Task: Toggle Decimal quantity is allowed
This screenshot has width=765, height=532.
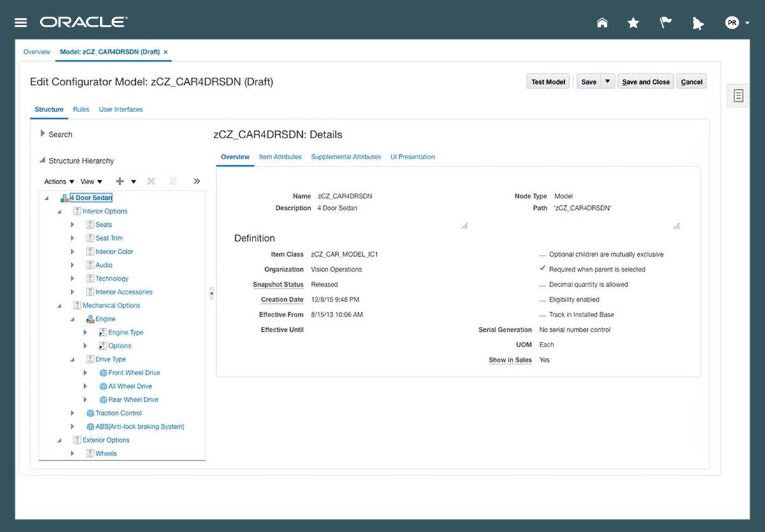Action: (x=542, y=285)
